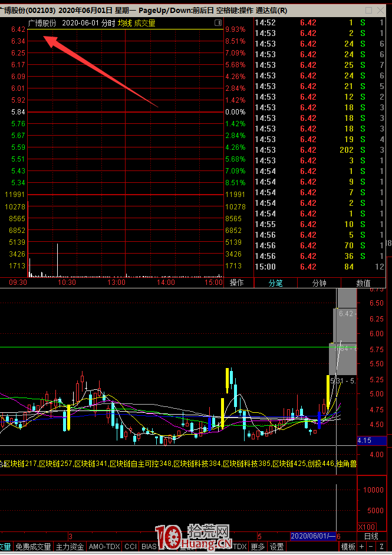The image size is (392, 555).
Task: Click the 14:00 time axis label
Action: click(x=166, y=283)
